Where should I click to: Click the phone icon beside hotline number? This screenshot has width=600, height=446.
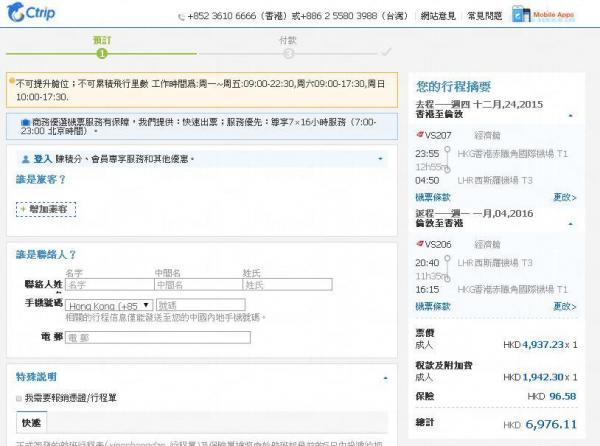click(x=181, y=17)
